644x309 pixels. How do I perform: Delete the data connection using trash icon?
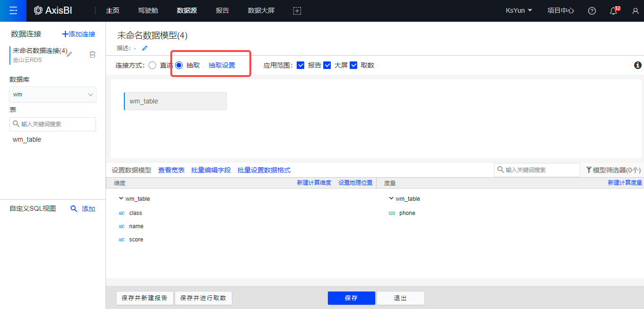tap(92, 54)
